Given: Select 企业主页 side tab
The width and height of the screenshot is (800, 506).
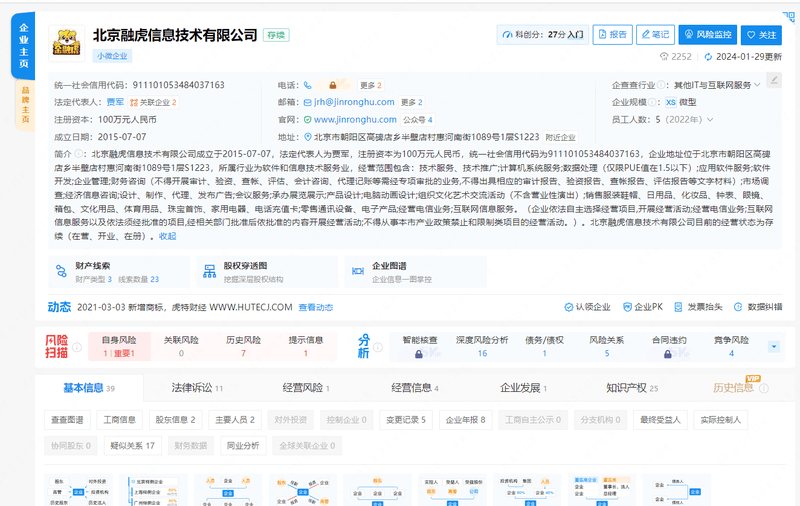Looking at the screenshot, I should pos(23,46).
